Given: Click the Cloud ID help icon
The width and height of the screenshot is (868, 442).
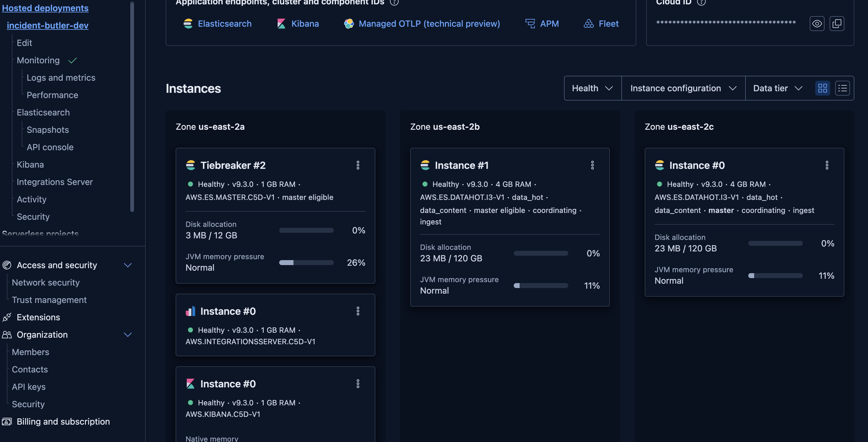Looking at the screenshot, I should [x=701, y=2].
